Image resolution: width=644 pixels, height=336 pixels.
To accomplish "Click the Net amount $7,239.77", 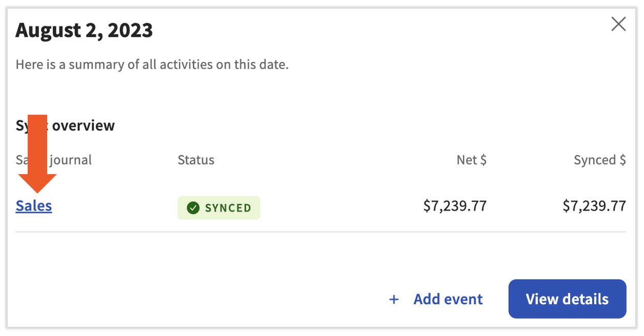I will coord(454,206).
